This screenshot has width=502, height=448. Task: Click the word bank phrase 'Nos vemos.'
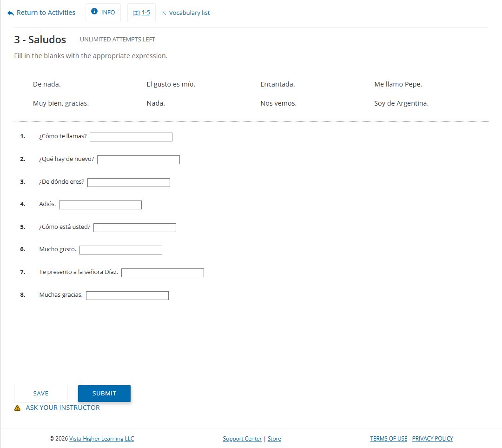tap(278, 103)
